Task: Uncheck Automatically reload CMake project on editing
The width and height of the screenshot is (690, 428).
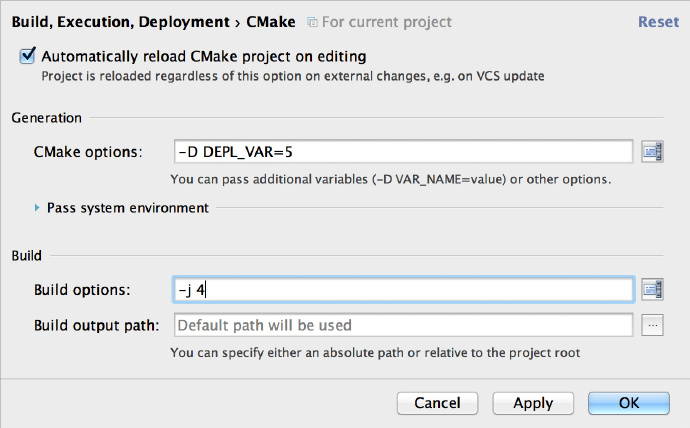Action: (27, 56)
